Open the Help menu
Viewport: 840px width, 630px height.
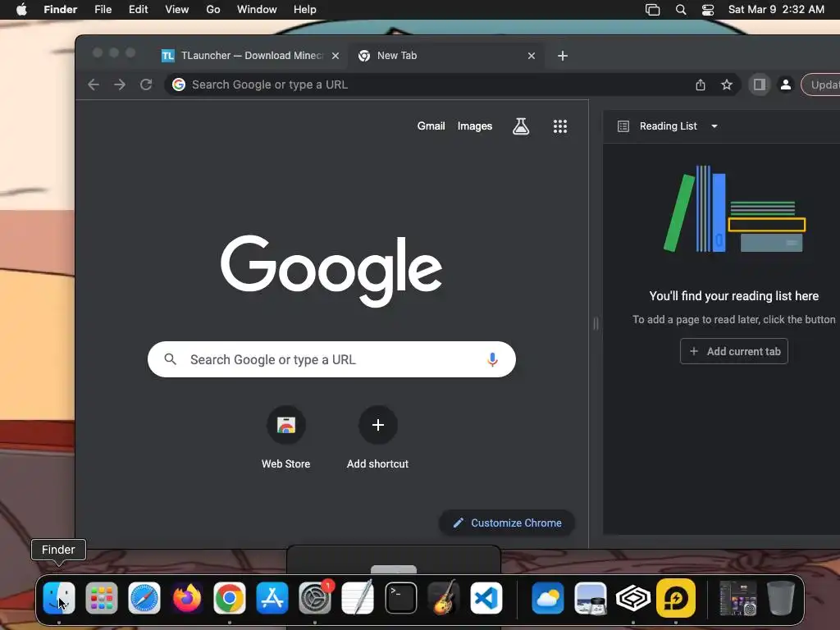coord(305,10)
